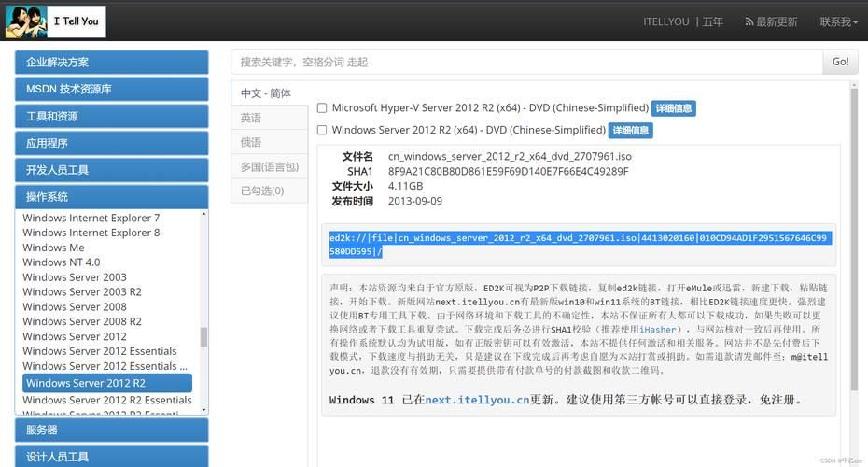The height and width of the screenshot is (467, 868).
Task: Expand the 设计人员工具 category
Action: 112,457
